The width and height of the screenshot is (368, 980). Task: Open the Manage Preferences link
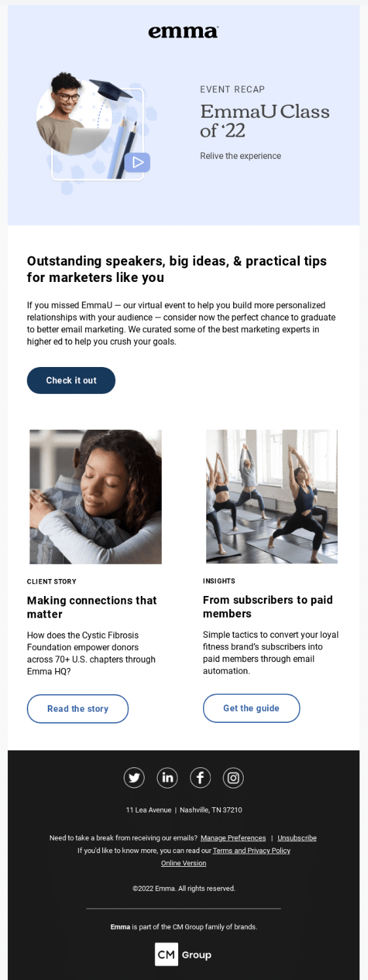click(233, 838)
